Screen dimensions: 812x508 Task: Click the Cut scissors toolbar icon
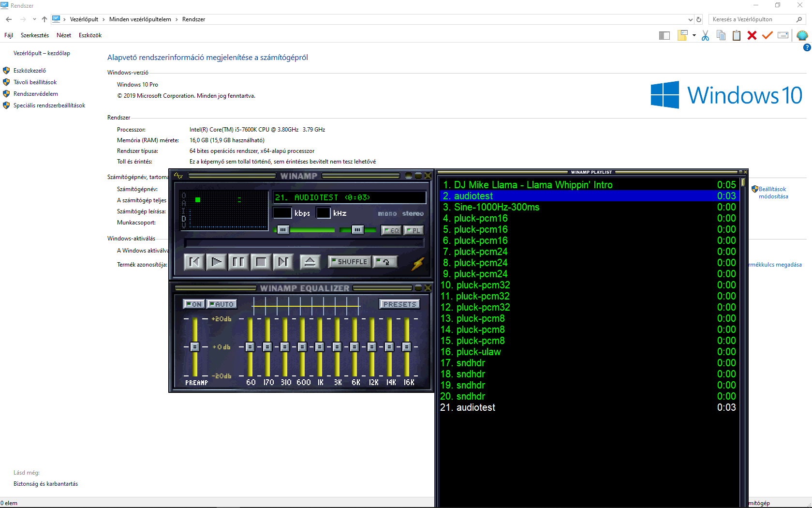705,35
